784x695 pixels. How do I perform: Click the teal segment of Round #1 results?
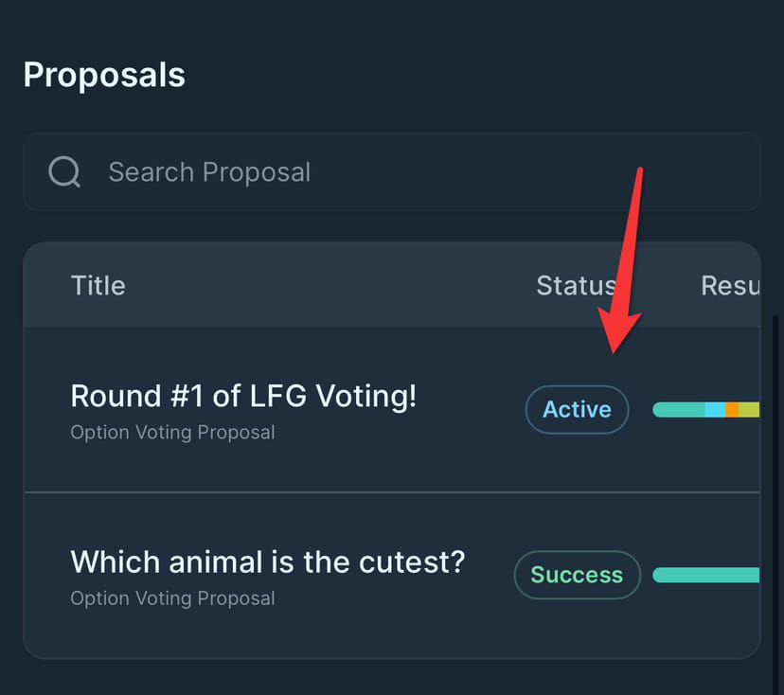(677, 409)
